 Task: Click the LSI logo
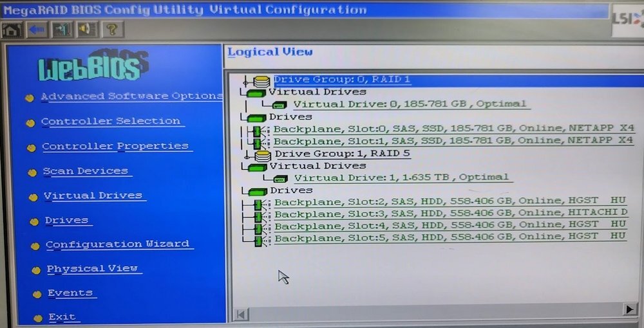[x=627, y=20]
